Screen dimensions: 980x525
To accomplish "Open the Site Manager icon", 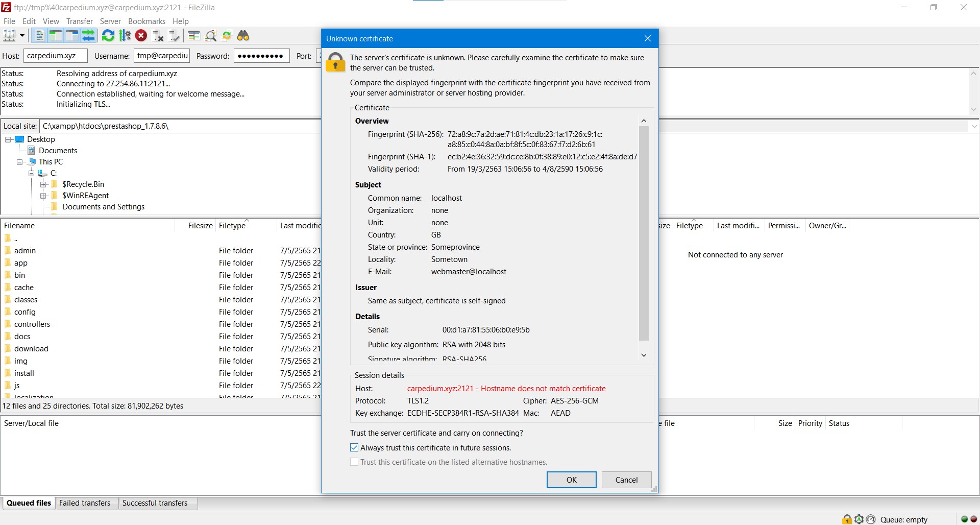I will 9,36.
